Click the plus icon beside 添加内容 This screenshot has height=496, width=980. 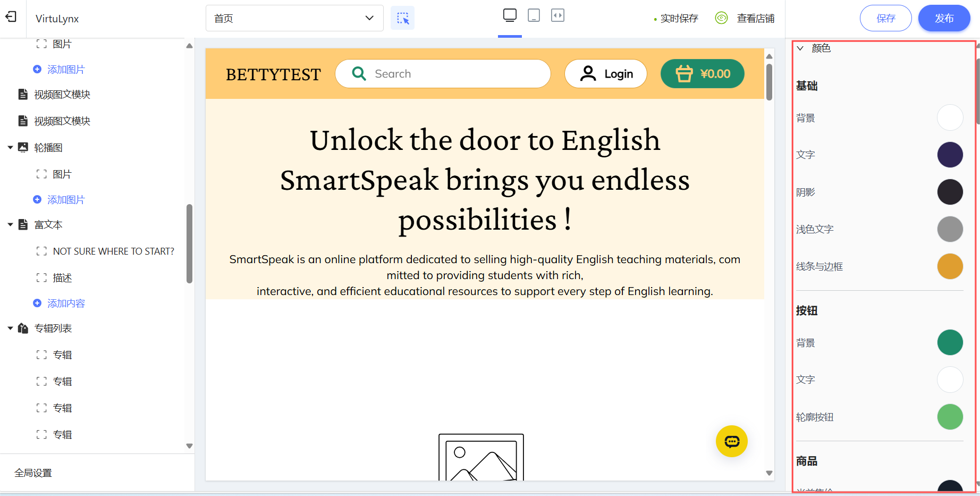click(x=37, y=303)
